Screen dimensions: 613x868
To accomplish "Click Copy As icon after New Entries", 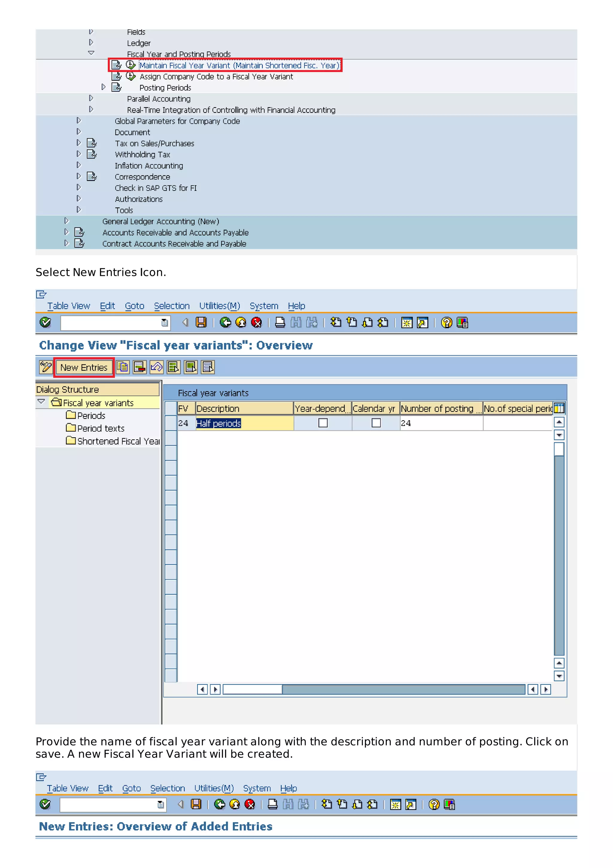I will click(x=123, y=367).
